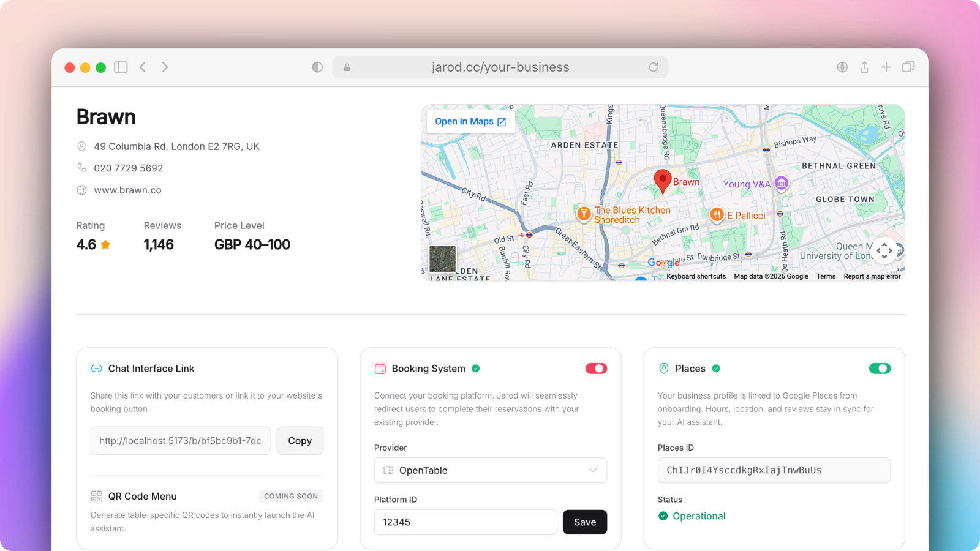
Task: Click the 1,146 reviews count
Action: click(159, 245)
